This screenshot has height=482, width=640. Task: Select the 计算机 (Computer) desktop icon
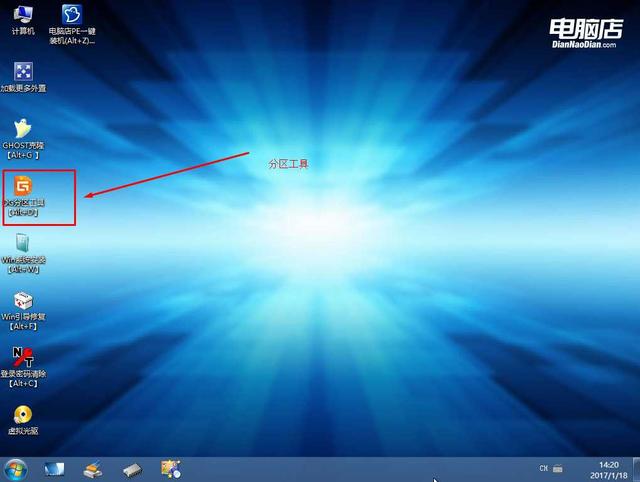tap(23, 20)
